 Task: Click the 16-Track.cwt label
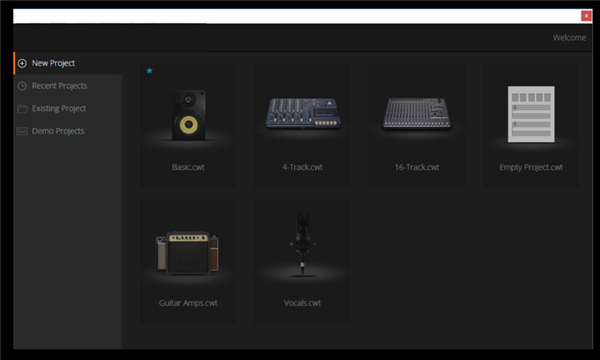pos(417,167)
